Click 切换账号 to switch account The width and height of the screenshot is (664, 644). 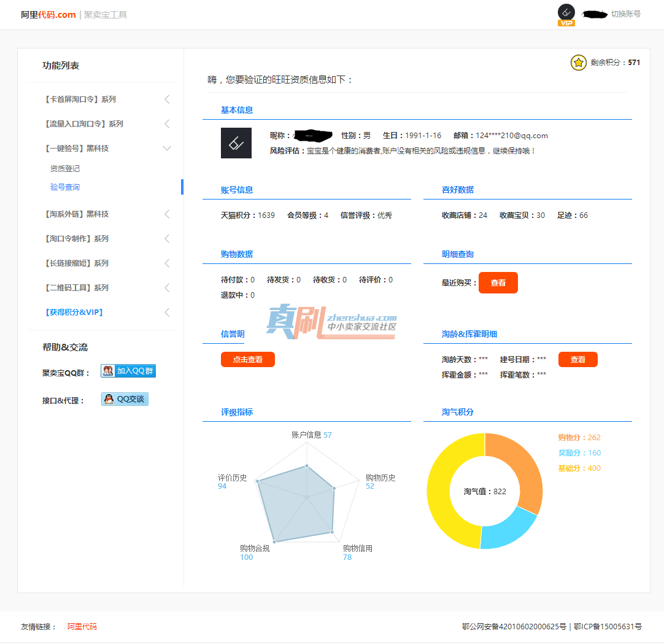click(x=625, y=14)
